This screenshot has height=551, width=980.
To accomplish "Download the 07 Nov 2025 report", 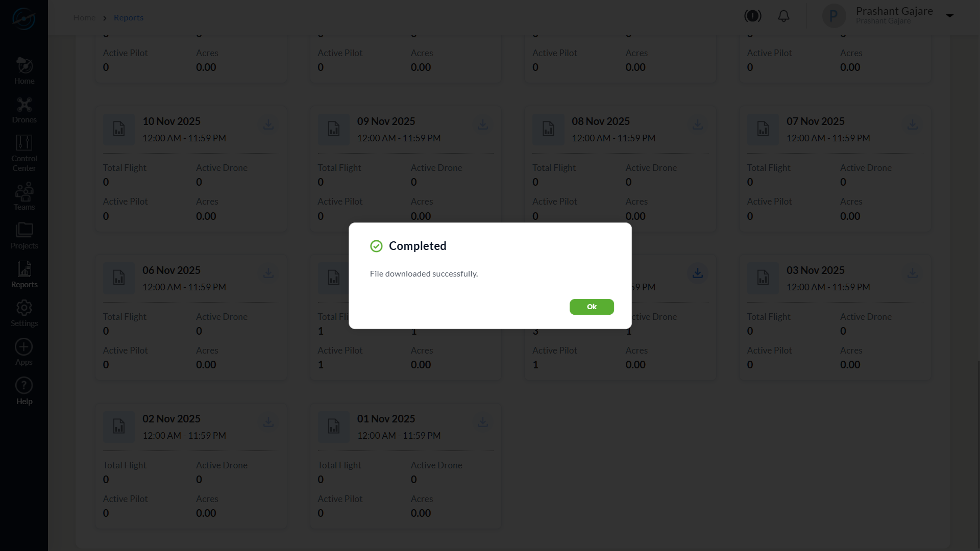I will click(913, 124).
